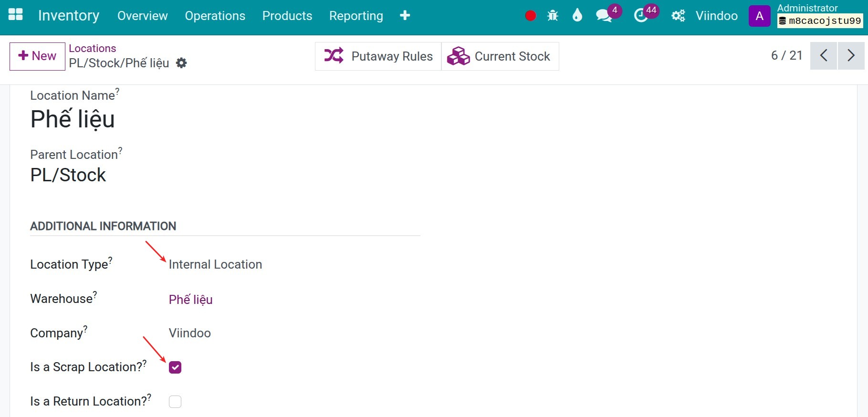Image resolution: width=868 pixels, height=417 pixels.
Task: Click the Warehouse field label
Action: pyautogui.click(x=63, y=298)
